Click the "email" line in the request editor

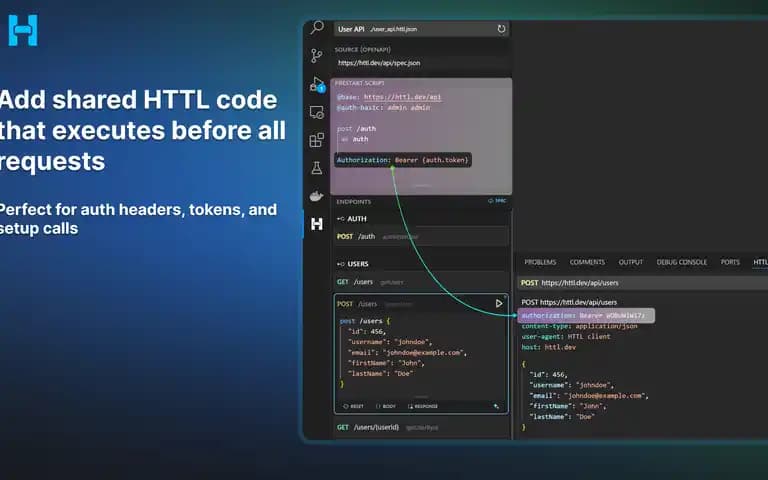(x=407, y=353)
